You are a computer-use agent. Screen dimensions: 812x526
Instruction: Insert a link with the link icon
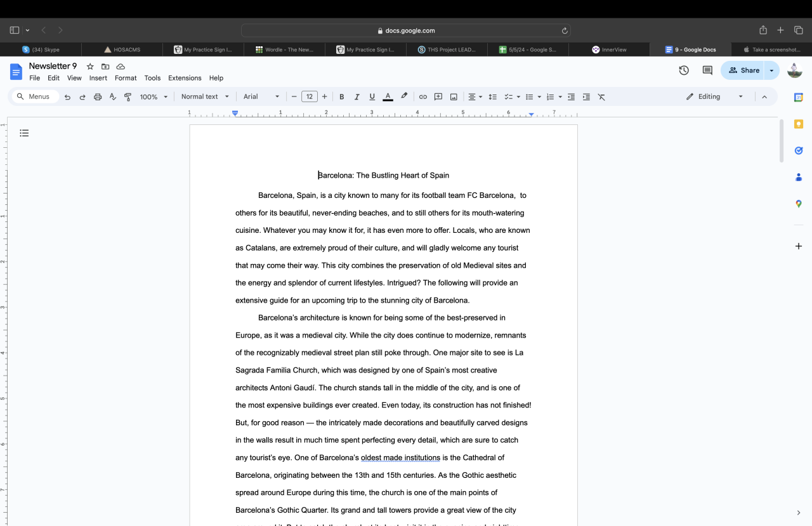[423, 97]
